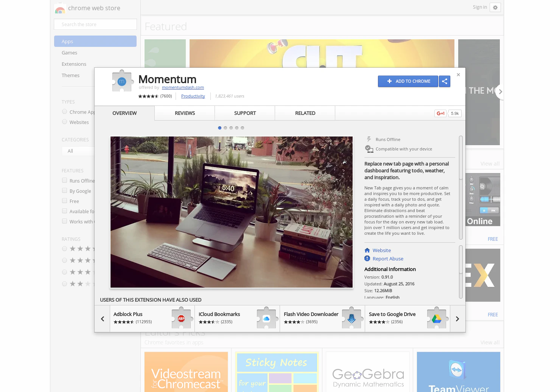The image size is (560, 392).
Task: Show previous related extensions
Action: 102,319
